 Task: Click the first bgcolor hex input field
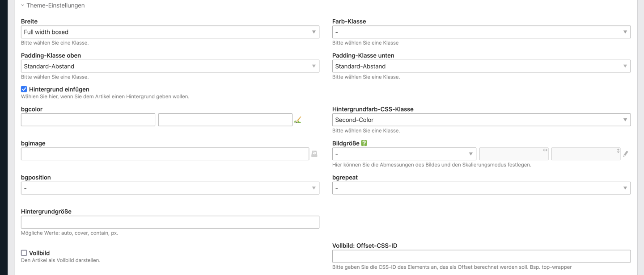pyautogui.click(x=88, y=120)
